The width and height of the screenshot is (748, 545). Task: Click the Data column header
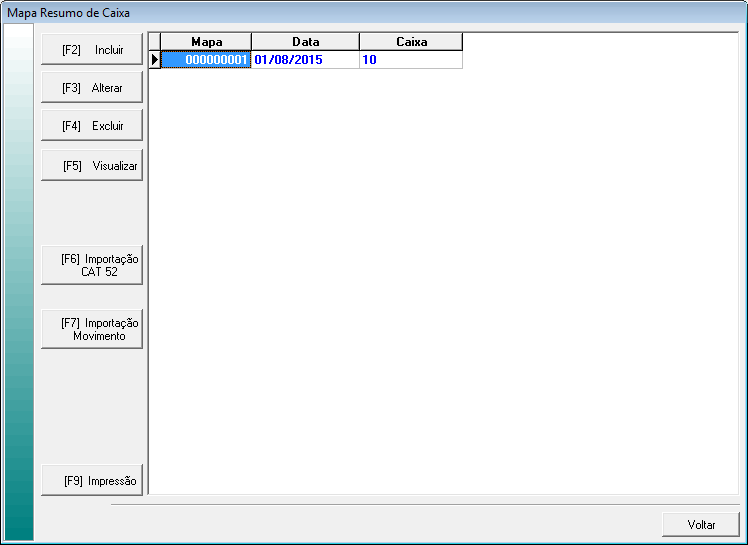305,42
